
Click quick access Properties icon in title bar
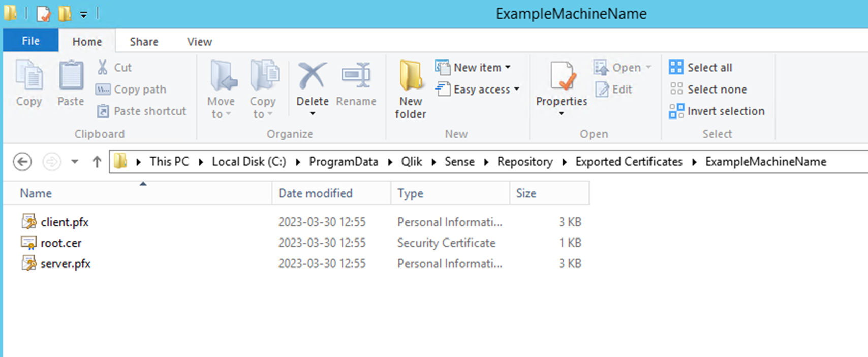click(43, 14)
